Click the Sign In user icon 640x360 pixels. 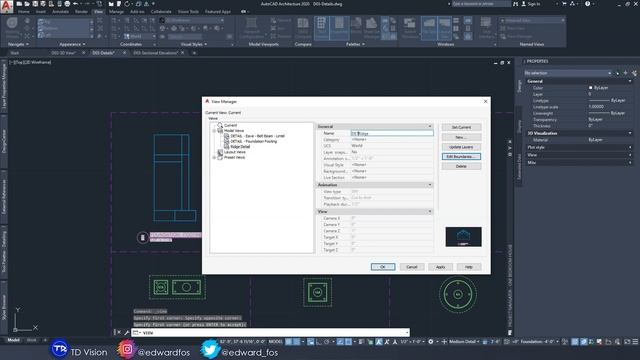524,4
